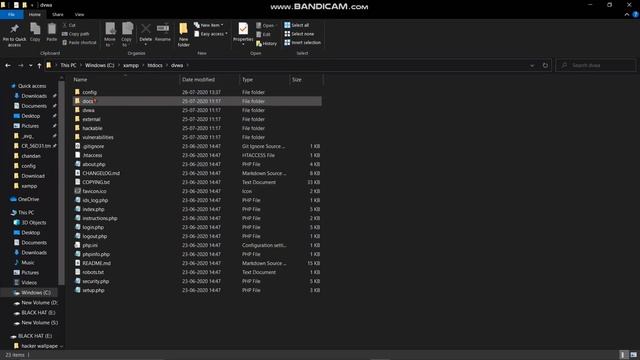Switch to the View tab
The height and width of the screenshot is (360, 640).
(x=79, y=15)
